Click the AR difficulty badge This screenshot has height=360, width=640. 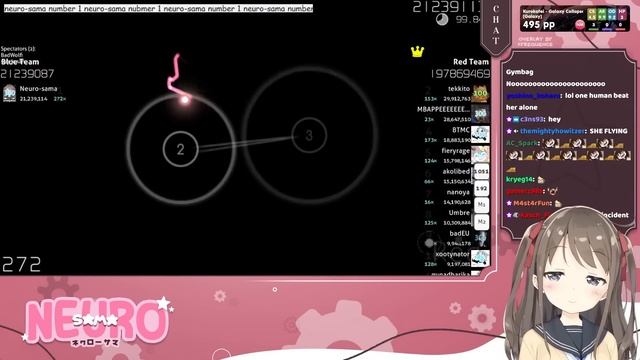(602, 14)
